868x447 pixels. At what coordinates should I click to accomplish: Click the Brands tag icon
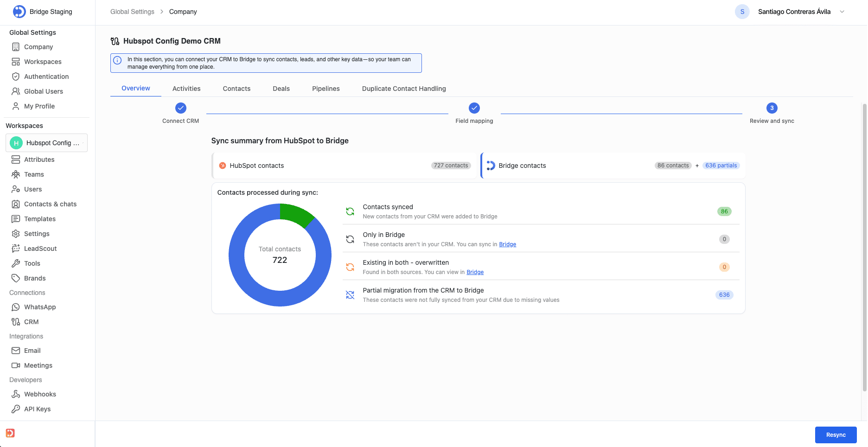16,278
